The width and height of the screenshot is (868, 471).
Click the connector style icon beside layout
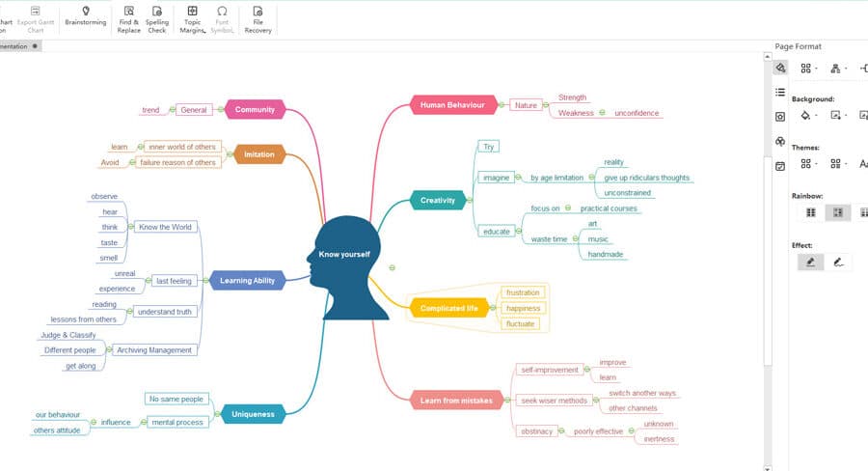[x=864, y=69]
